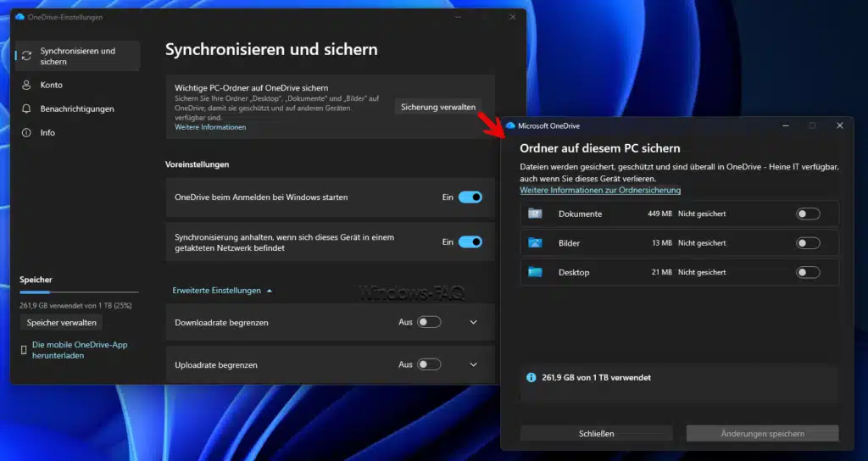Click Nicht gesichert status of Dokumente
This screenshot has width=868, height=461.
tap(702, 214)
